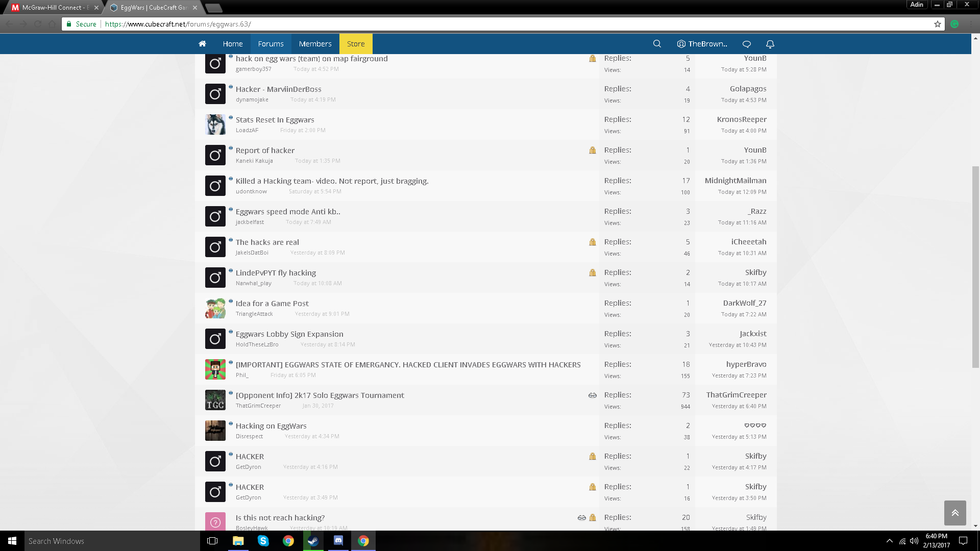Click last poster MidnightMailman

pyautogui.click(x=736, y=181)
